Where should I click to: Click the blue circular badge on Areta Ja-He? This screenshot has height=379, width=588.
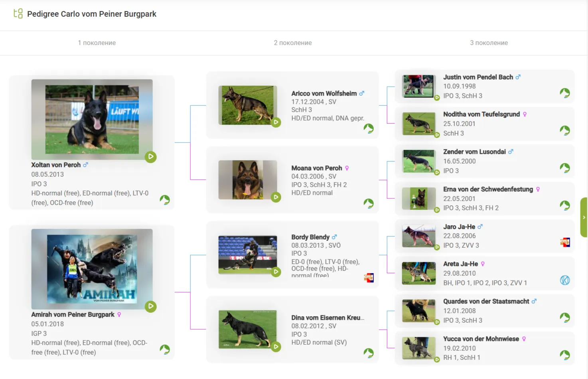[x=565, y=280]
